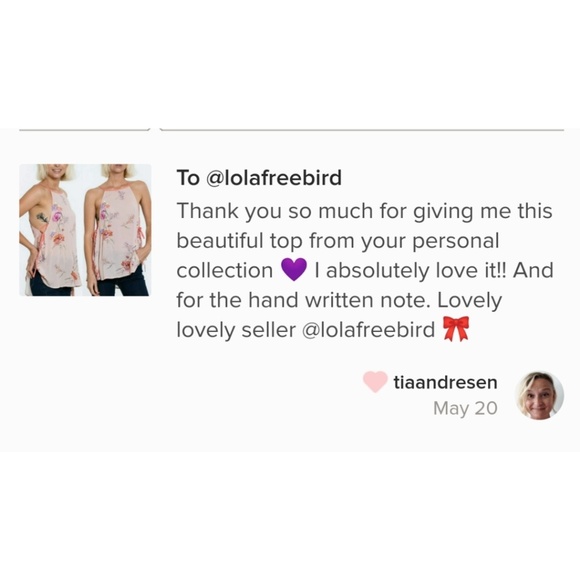This screenshot has height=579, width=580.
Task: Click the red bow emoji
Action: coord(456,329)
